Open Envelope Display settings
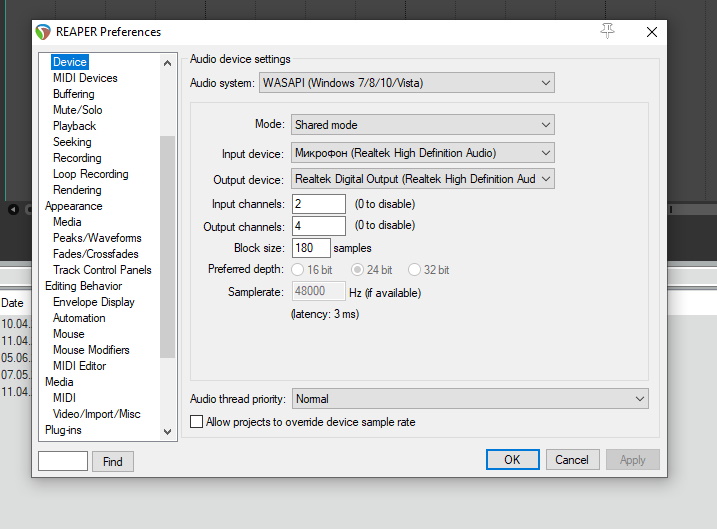717x529 pixels. (x=94, y=302)
